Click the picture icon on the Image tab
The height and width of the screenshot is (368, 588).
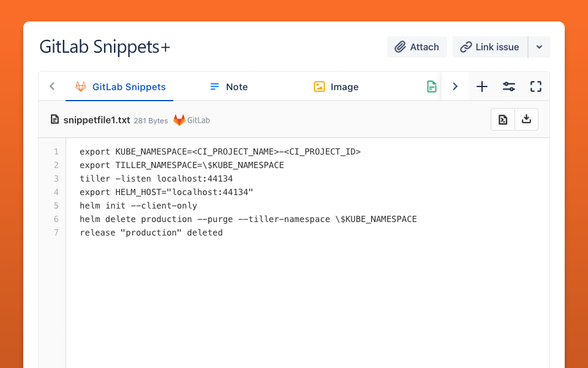[x=319, y=86]
